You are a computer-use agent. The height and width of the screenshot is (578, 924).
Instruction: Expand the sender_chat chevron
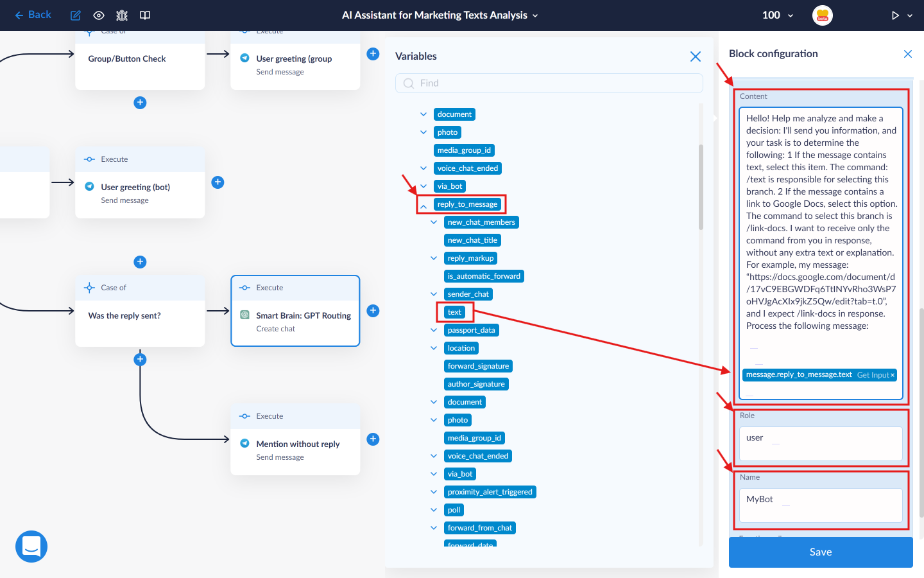click(x=434, y=294)
